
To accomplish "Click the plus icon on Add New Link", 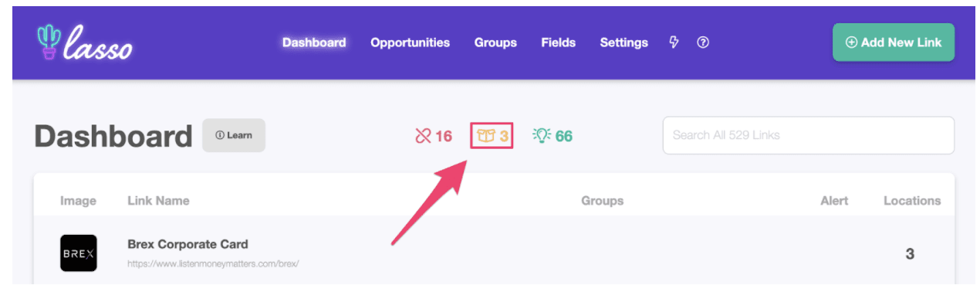I will click(x=852, y=42).
